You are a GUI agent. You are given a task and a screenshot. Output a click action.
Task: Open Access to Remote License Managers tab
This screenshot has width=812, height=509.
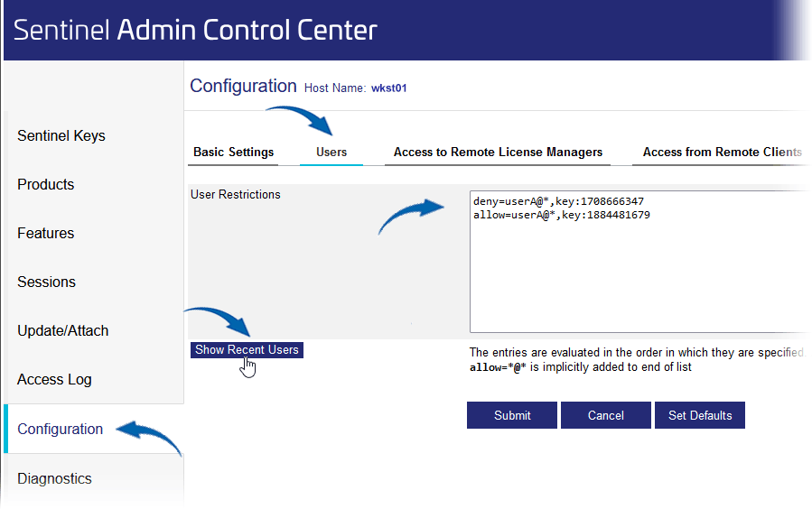click(498, 153)
